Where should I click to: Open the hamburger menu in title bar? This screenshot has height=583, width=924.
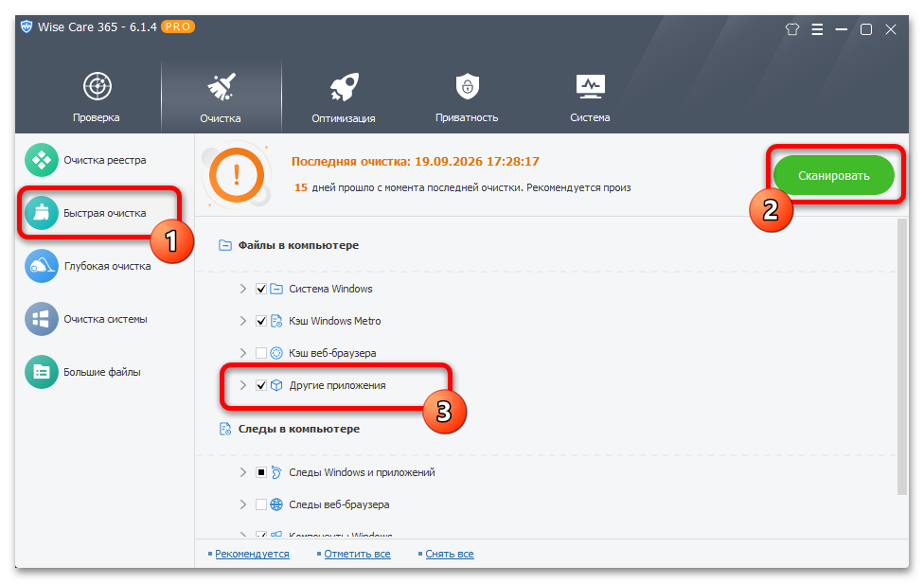(x=817, y=28)
